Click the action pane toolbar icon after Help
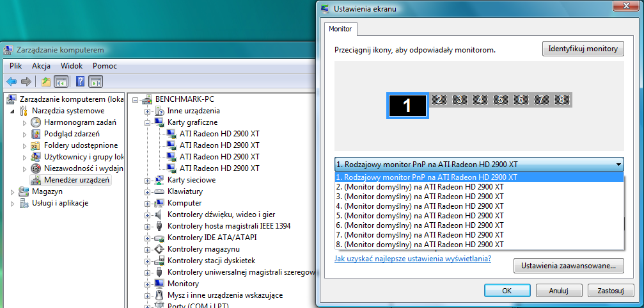The height and width of the screenshot is (308, 644). 95,81
